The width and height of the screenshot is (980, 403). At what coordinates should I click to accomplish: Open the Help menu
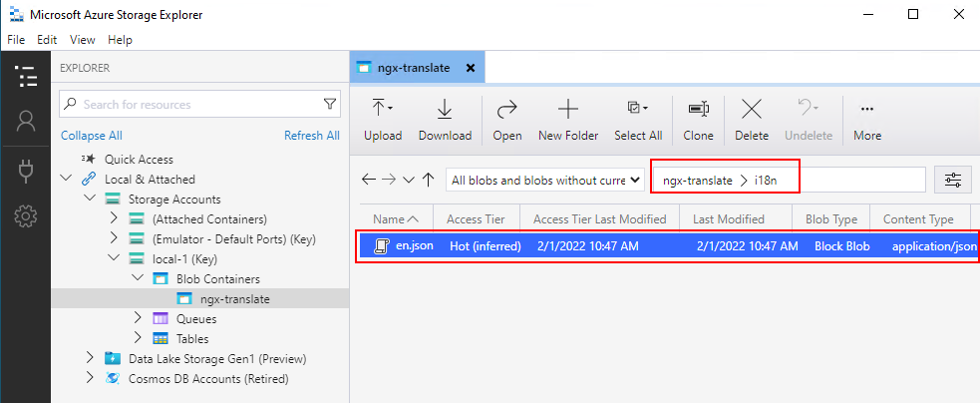click(x=120, y=40)
